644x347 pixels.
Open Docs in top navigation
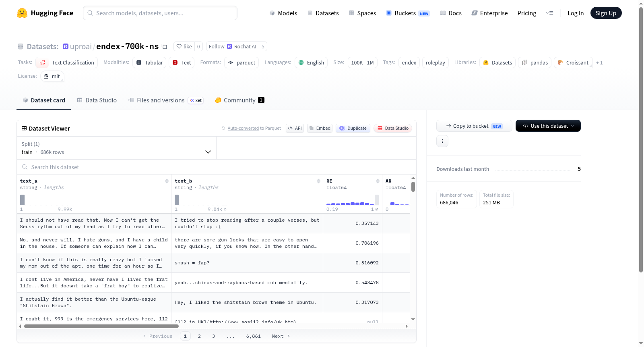(x=450, y=13)
